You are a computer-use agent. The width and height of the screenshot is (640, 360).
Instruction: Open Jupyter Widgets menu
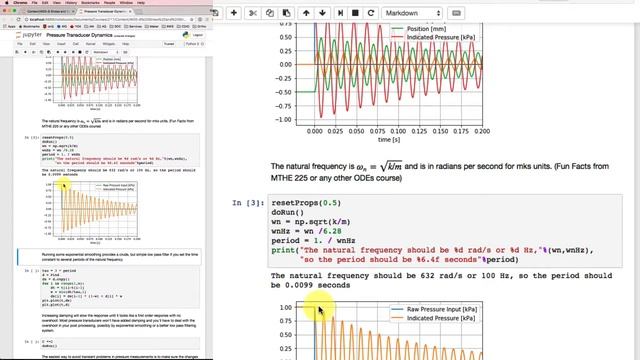coord(109,44)
